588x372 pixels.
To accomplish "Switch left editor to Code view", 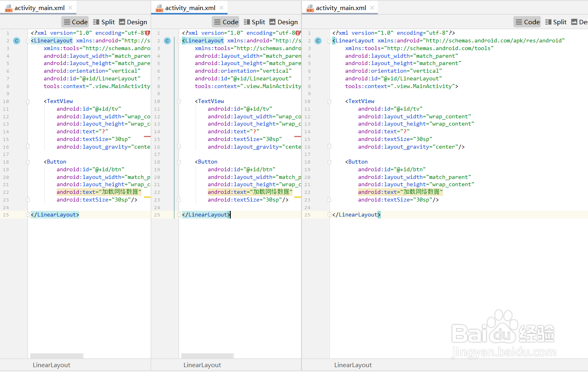I will pyautogui.click(x=75, y=22).
